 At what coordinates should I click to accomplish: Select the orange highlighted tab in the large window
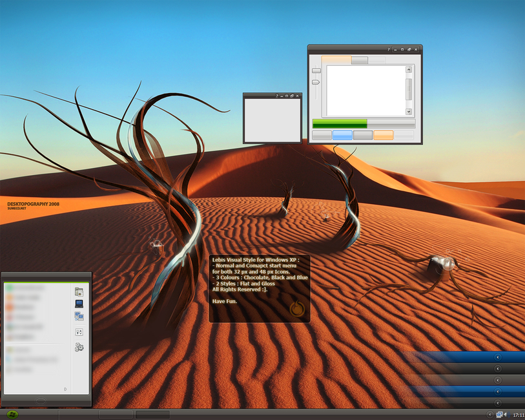coord(336,60)
